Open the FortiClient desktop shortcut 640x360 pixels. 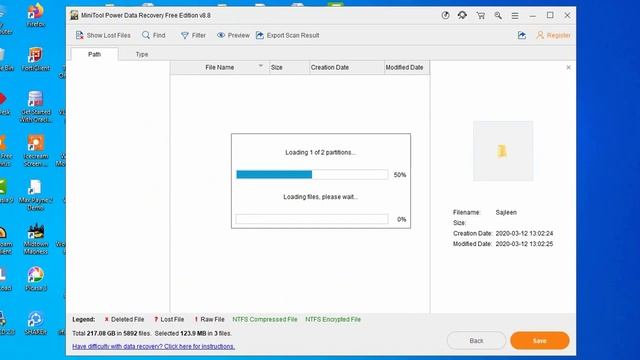[x=36, y=59]
